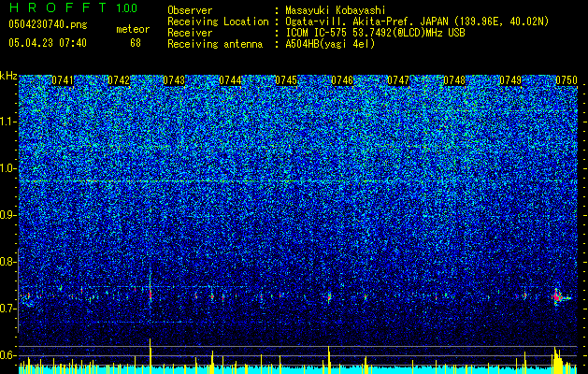588x374 pixels.
Task: Click the 0743 time marker
Action: pyautogui.click(x=175, y=80)
